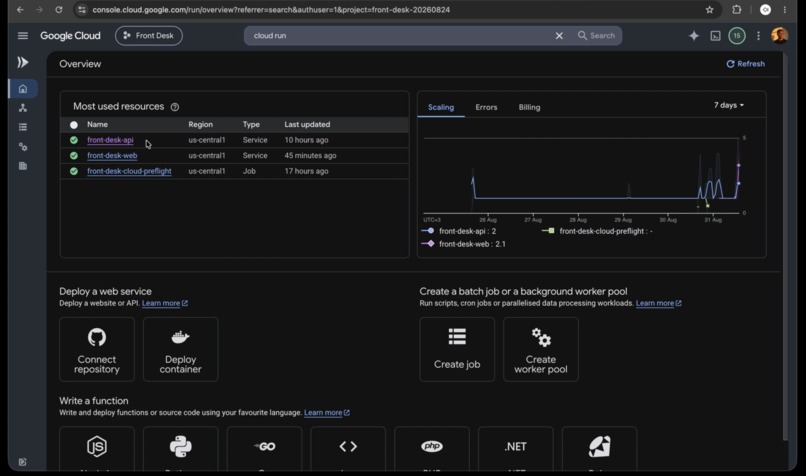Click the Type column header

251,124
